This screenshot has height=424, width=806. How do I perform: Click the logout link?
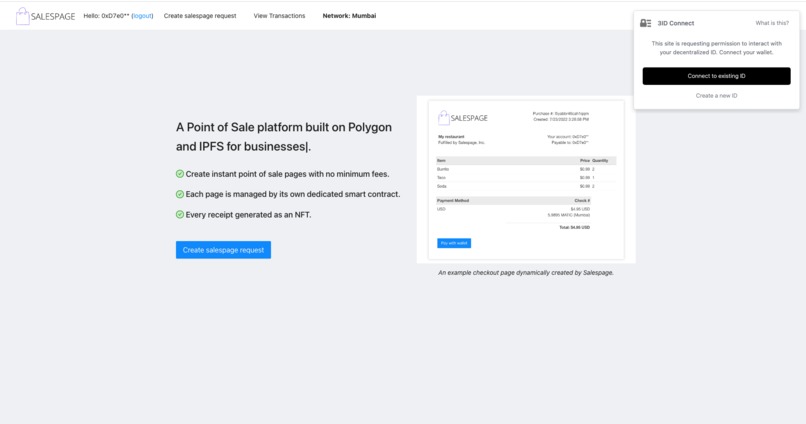[142, 16]
